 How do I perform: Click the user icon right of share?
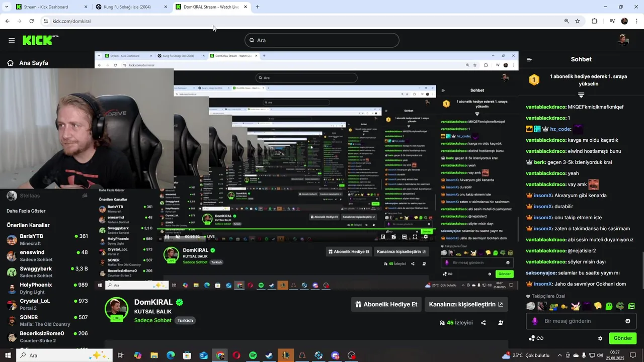pyautogui.click(x=501, y=323)
